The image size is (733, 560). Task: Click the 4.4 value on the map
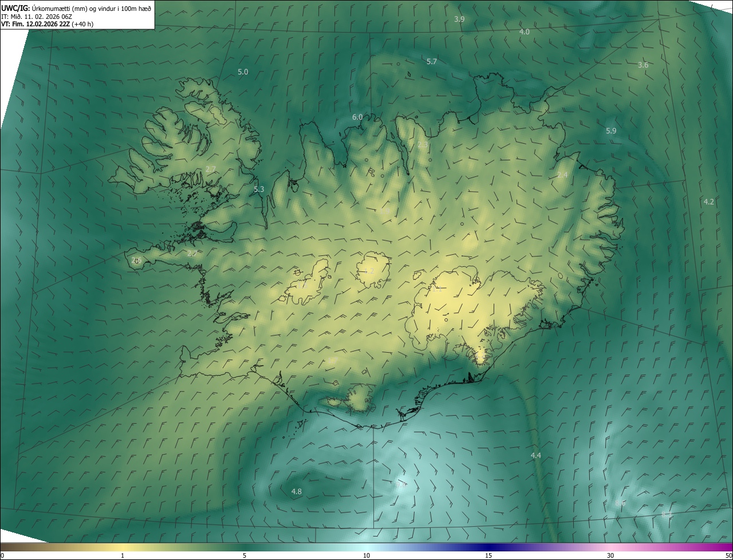pos(535,456)
